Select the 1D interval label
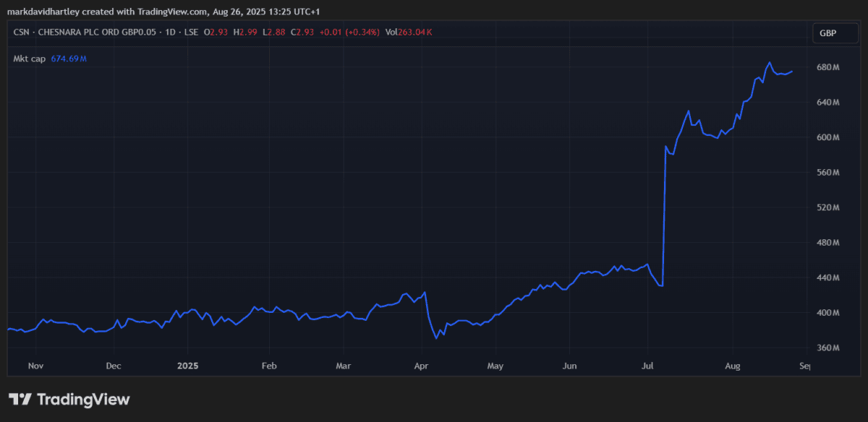 click(x=171, y=32)
